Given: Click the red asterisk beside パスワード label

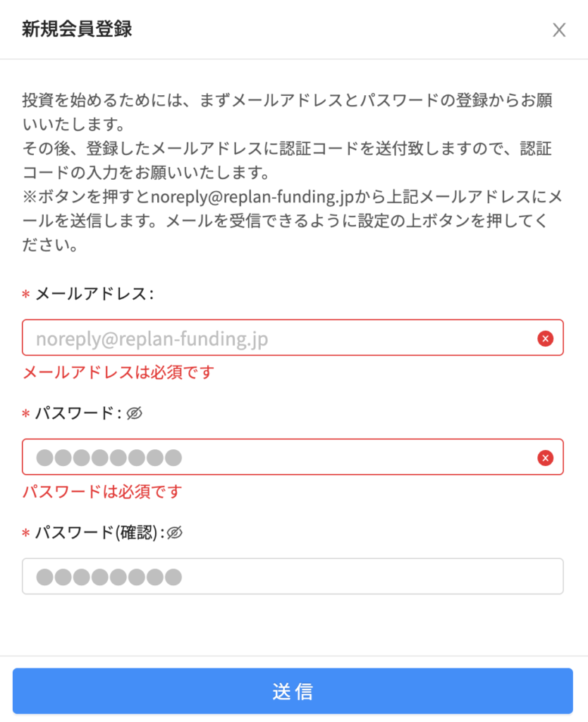Looking at the screenshot, I should 26,415.
